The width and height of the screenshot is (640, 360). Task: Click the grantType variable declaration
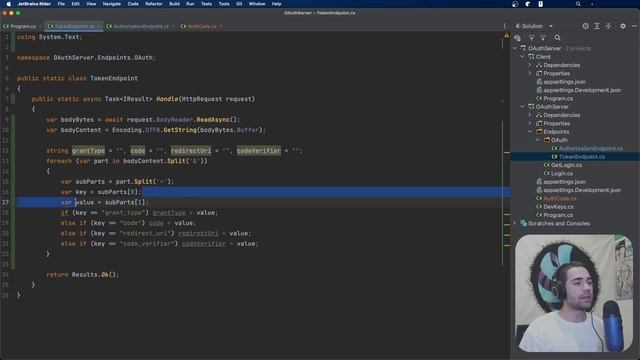coord(88,151)
